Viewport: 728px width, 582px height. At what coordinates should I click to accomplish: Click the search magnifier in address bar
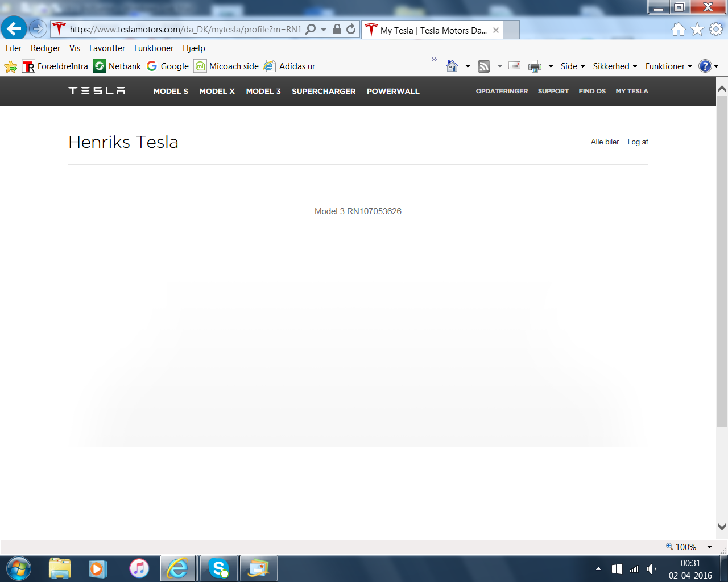click(x=311, y=30)
